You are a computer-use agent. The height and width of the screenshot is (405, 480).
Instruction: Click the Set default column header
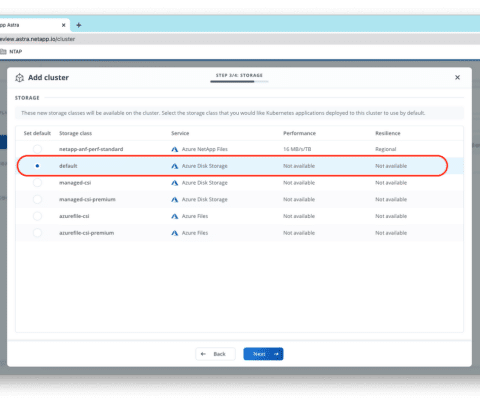(x=37, y=133)
